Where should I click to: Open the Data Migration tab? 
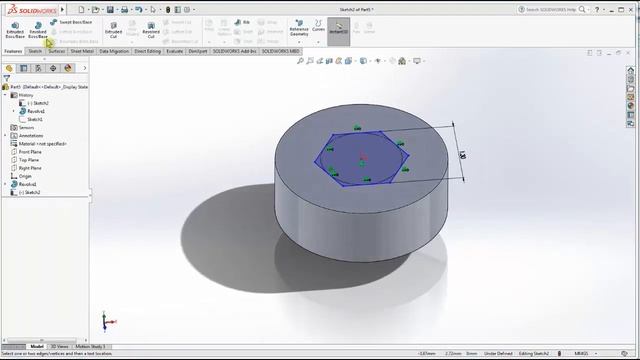tap(114, 51)
